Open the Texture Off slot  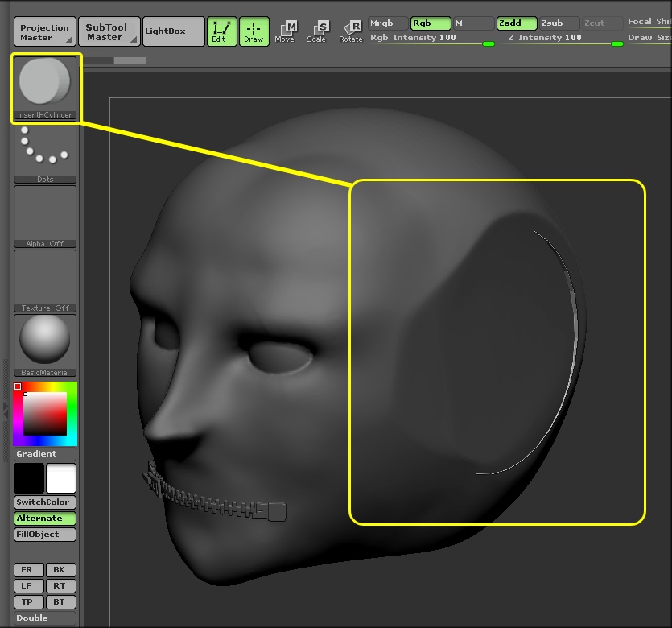[45, 280]
